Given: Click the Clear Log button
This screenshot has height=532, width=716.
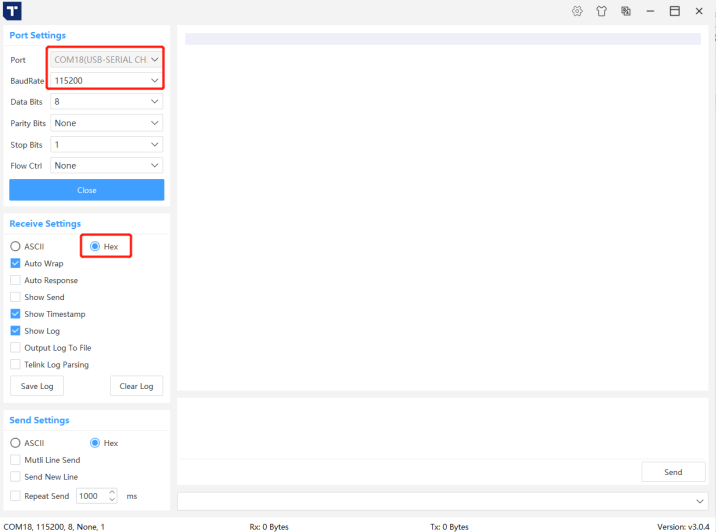Looking at the screenshot, I should click(136, 386).
